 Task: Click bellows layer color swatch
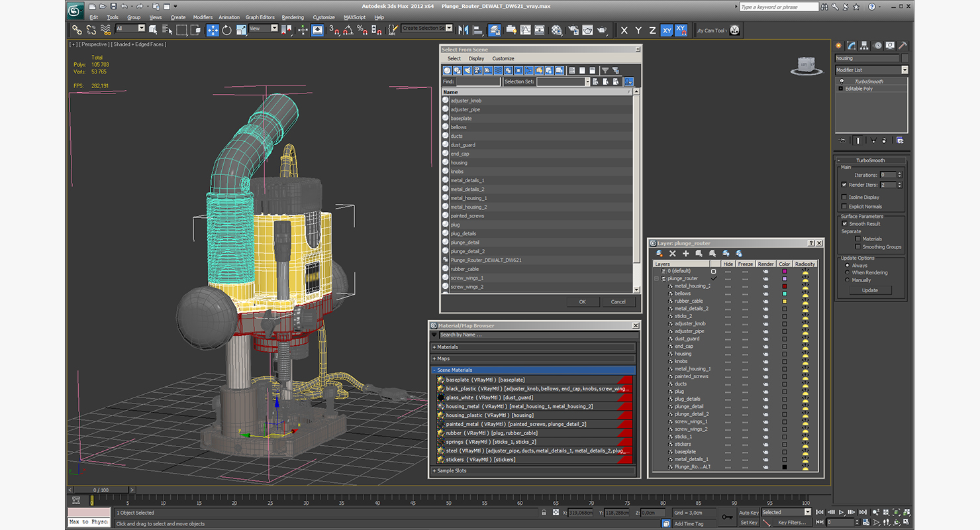click(x=784, y=293)
